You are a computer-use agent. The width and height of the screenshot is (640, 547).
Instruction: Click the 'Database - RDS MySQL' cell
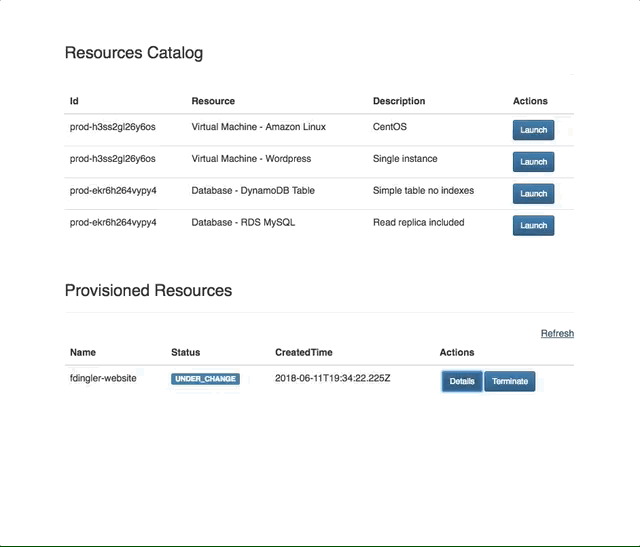pyautogui.click(x=243, y=222)
